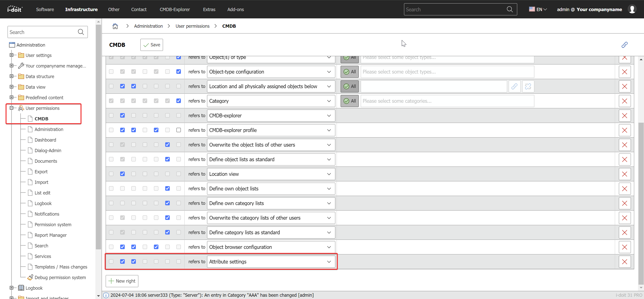This screenshot has width=644, height=299.
Task: Toggle last checkbox in CMDB-explorer profile row
Action: pos(179,130)
